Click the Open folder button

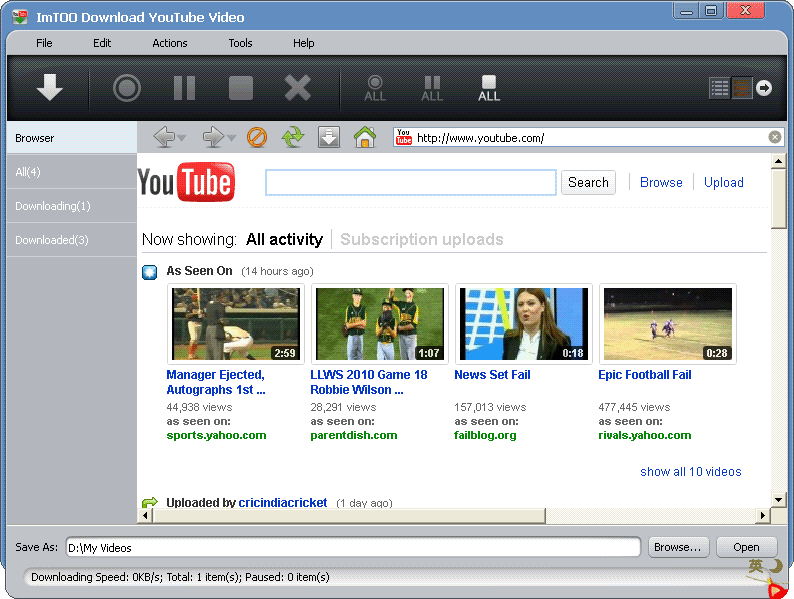coord(746,547)
